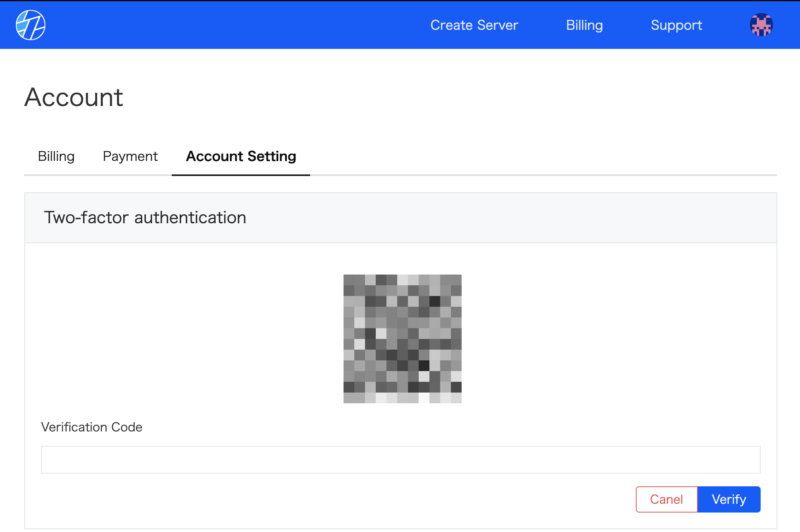Click the Account page title
Screen dimensions: 800x532
74,97
